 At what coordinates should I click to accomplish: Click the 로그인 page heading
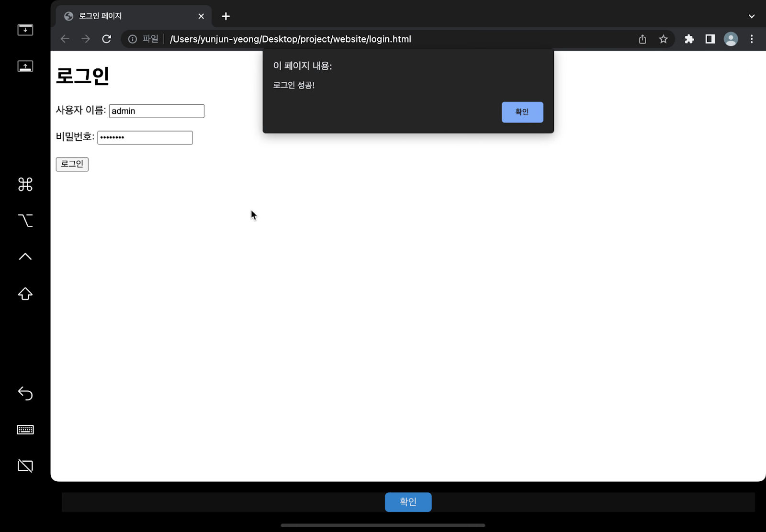tap(83, 76)
